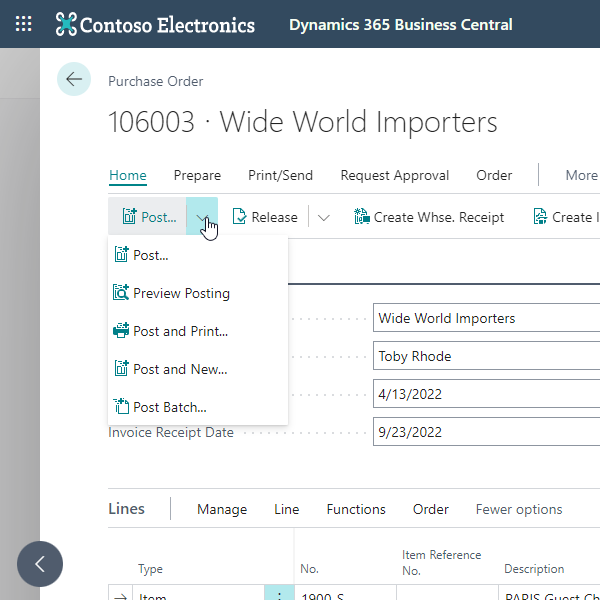Select Post and Print... in the menu
600x600 pixels.
[198, 331]
